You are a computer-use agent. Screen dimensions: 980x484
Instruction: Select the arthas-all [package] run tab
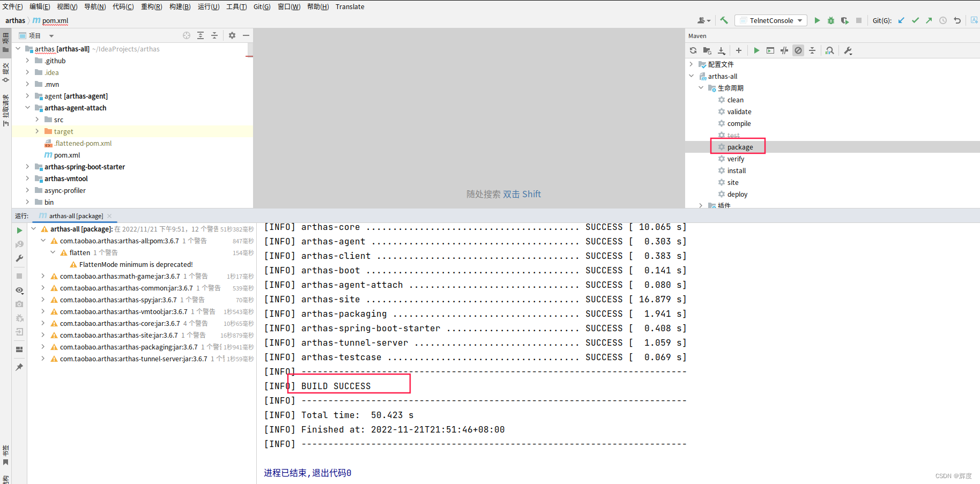(x=76, y=216)
